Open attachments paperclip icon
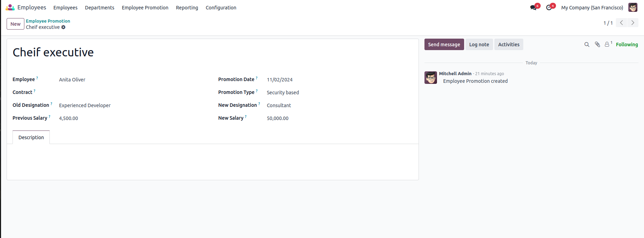The image size is (644, 238). coord(597,45)
